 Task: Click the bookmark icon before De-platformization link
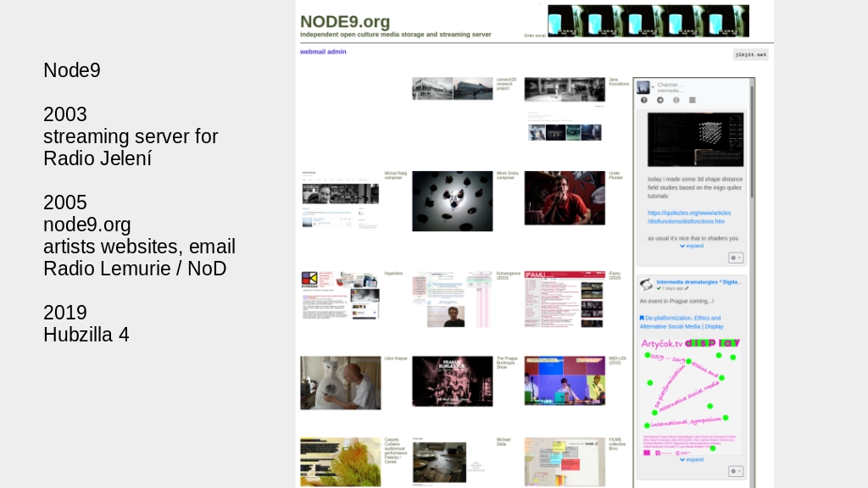pyautogui.click(x=642, y=319)
